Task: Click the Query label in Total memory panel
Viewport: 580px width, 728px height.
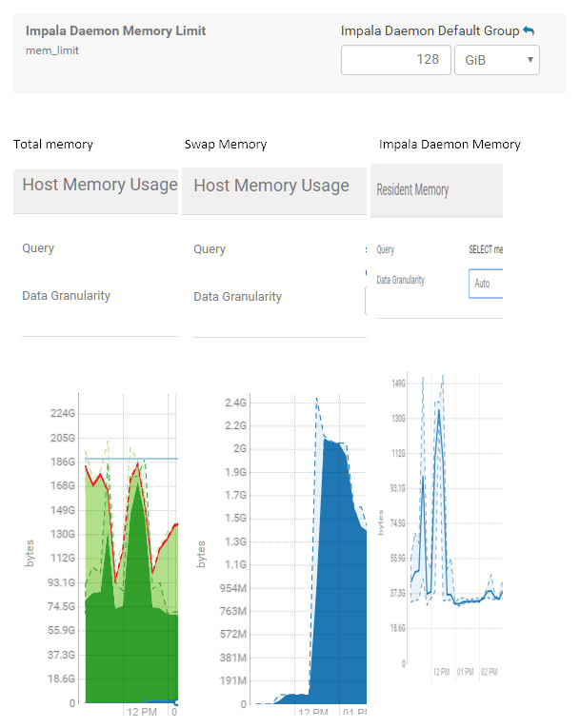Action: point(38,248)
